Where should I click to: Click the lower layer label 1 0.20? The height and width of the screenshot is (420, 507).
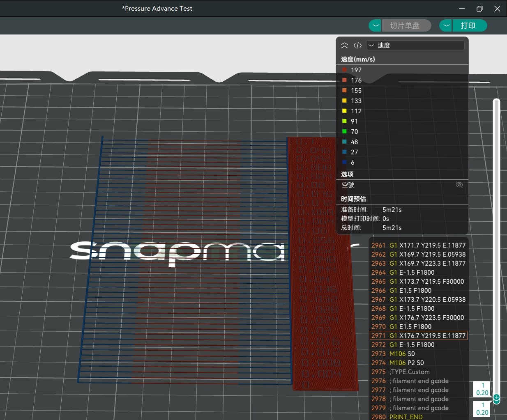pyautogui.click(x=482, y=409)
